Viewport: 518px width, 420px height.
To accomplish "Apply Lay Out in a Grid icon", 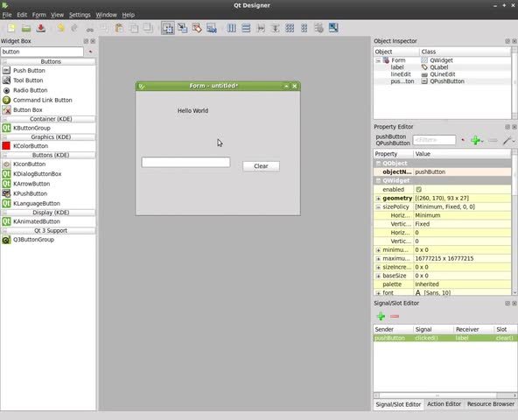I will [290, 28].
